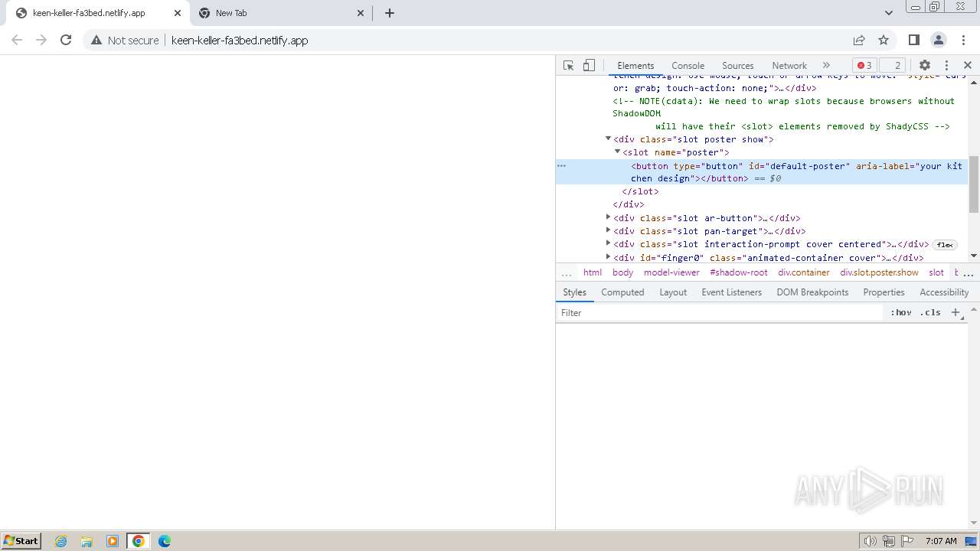The image size is (980, 551).
Task: Expand the slot interaction-prompt cover centered node
Action: (609, 244)
